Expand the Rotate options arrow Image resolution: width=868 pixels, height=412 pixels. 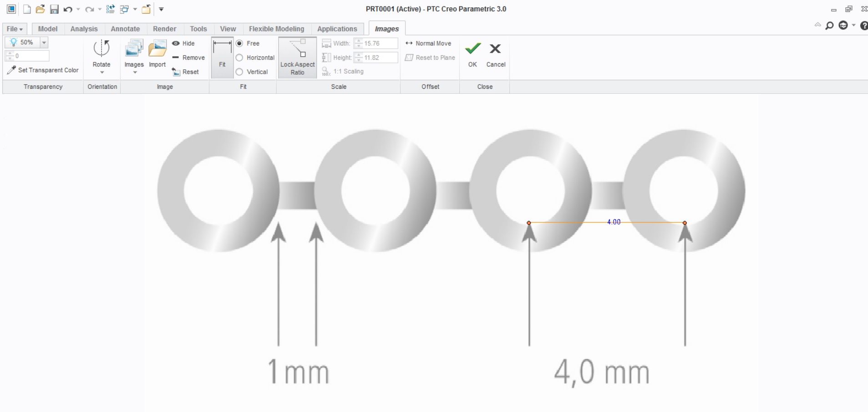coord(102,72)
